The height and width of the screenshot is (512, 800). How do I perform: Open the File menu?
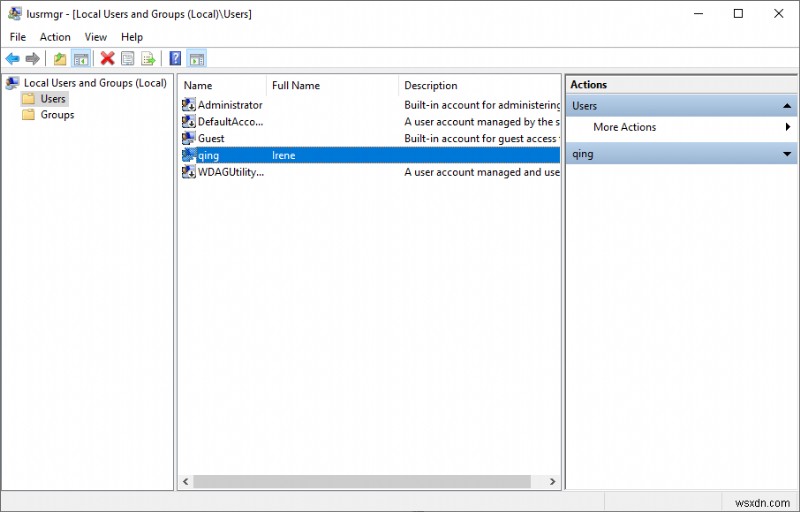click(17, 37)
